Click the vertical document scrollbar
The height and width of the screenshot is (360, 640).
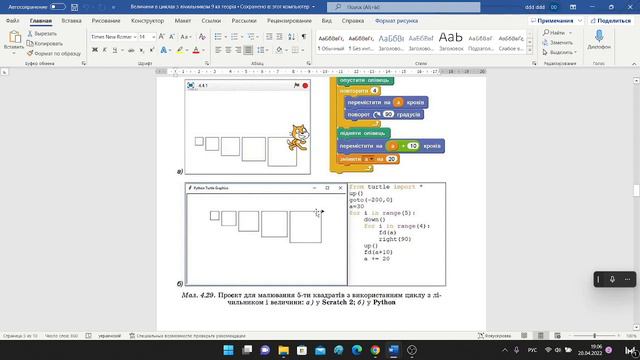636,190
